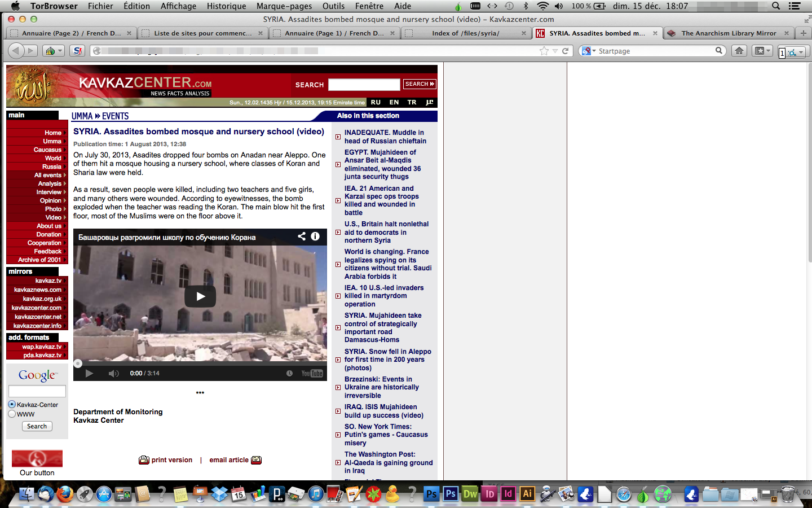Open the Brzezinski Events in Ukraine article link
Image resolution: width=812 pixels, height=508 pixels.
point(382,387)
